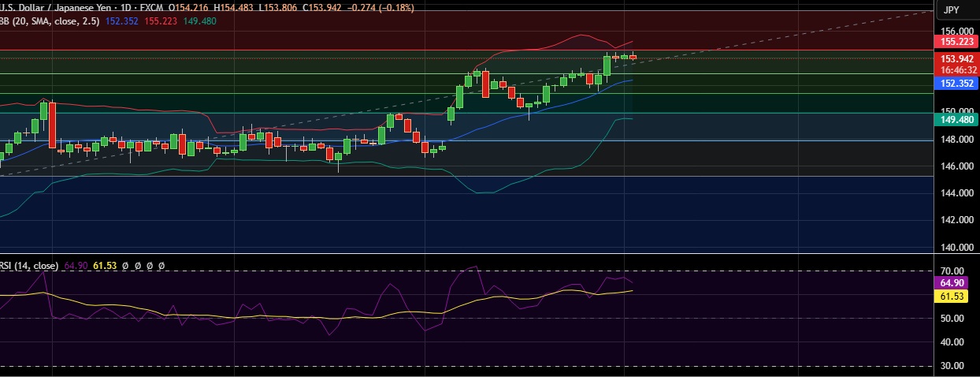This screenshot has height=377, width=980.
Task: Click the latest red candlestick on the chart
Action: (x=632, y=57)
